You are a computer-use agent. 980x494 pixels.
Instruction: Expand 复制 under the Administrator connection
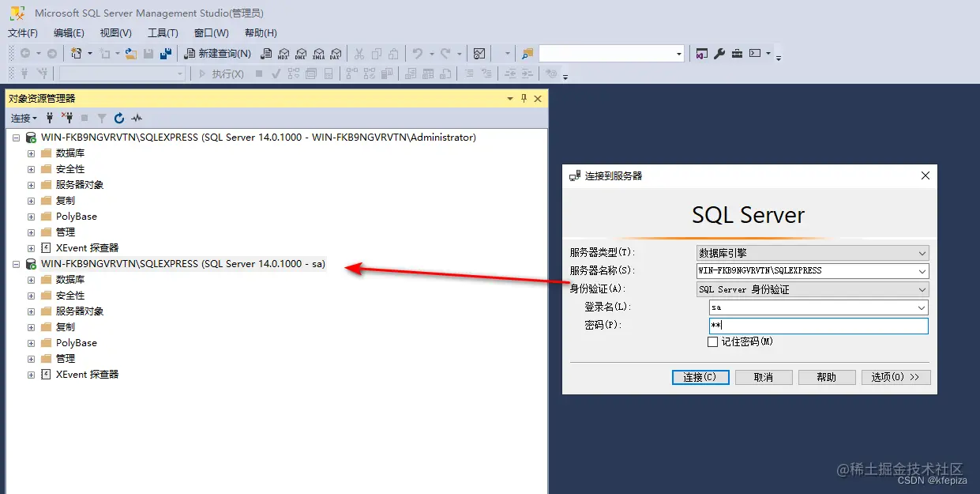click(x=31, y=201)
